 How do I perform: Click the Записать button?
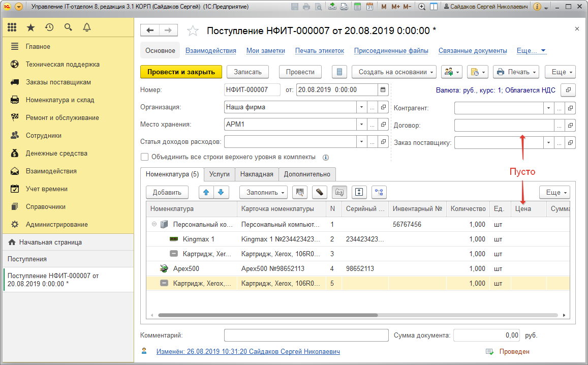247,72
